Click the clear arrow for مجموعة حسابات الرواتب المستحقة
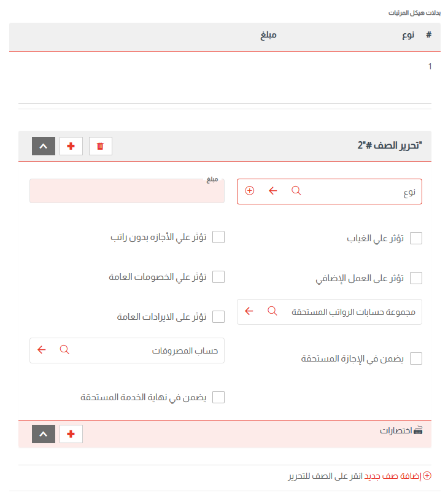448x496 pixels. (249, 311)
